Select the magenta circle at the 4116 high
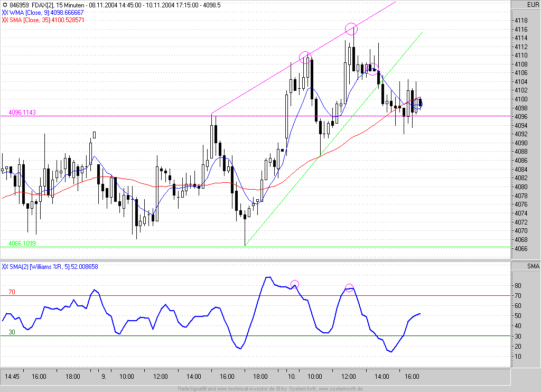 pos(351,29)
